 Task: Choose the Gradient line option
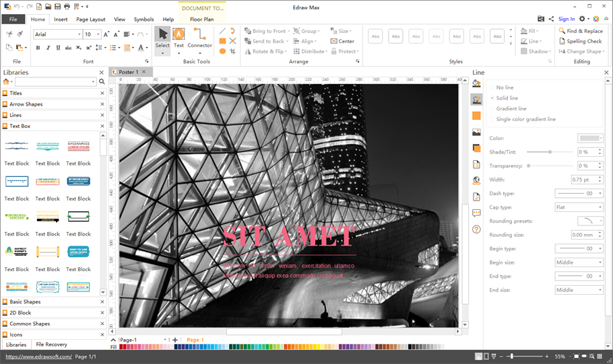tap(511, 108)
